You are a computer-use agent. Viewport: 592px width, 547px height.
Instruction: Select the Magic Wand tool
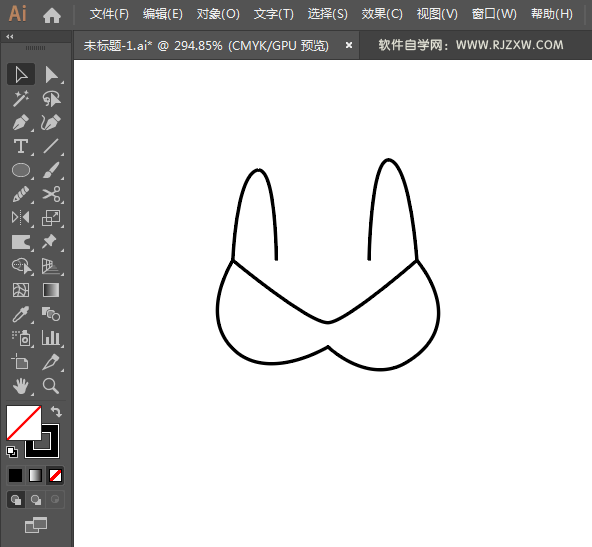pyautogui.click(x=21, y=99)
